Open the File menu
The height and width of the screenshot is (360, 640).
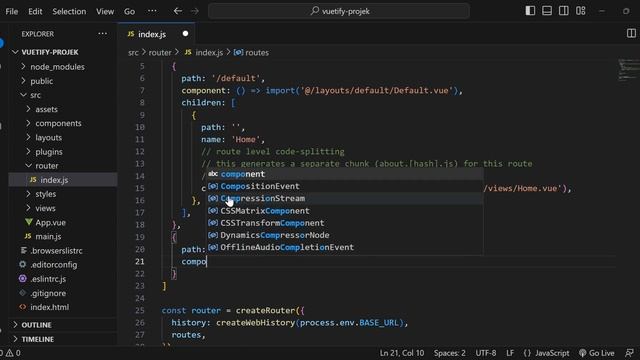[x=11, y=11]
